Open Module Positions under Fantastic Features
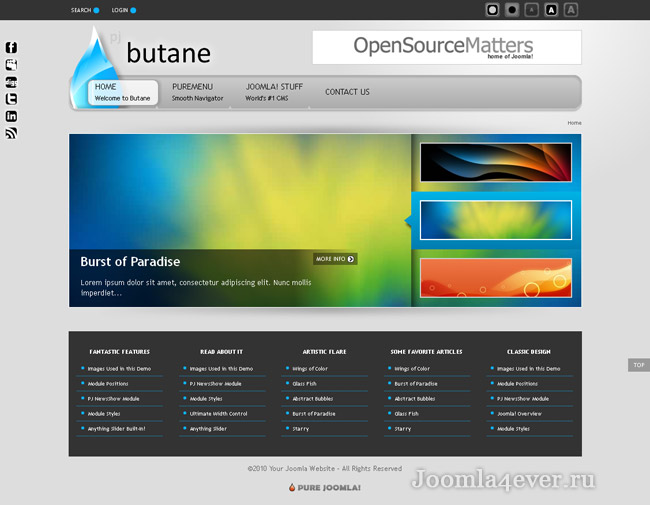 [x=108, y=384]
